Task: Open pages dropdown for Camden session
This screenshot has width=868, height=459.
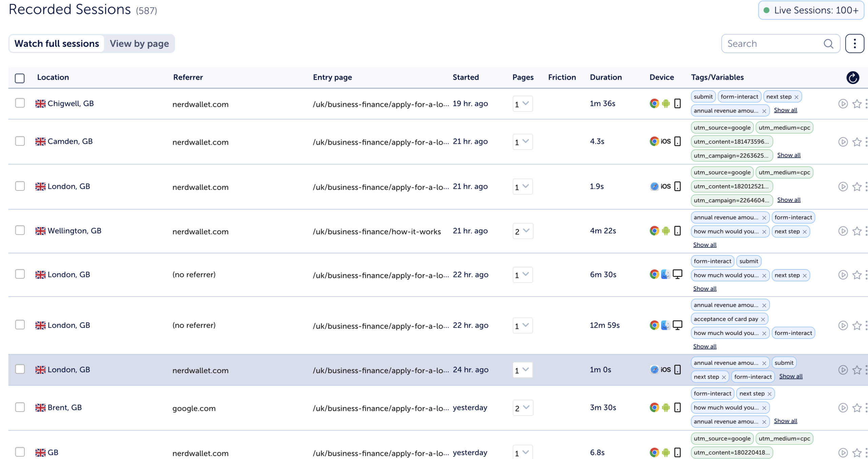Action: [522, 142]
